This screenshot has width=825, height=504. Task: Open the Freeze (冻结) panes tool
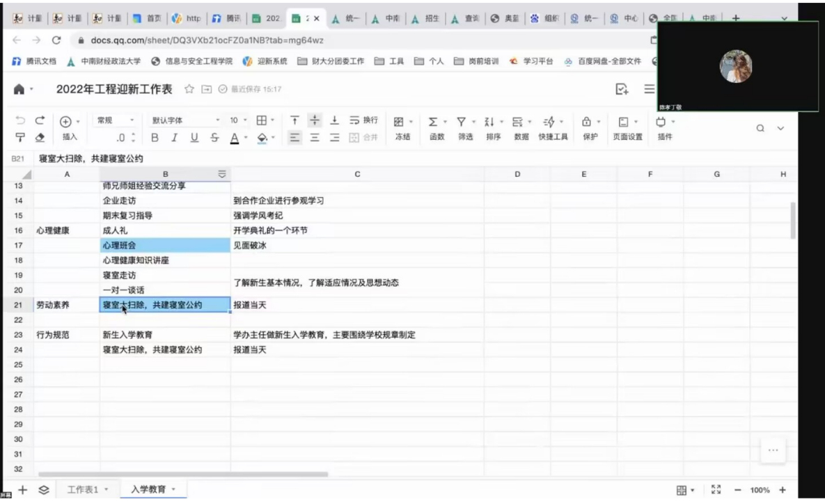402,128
